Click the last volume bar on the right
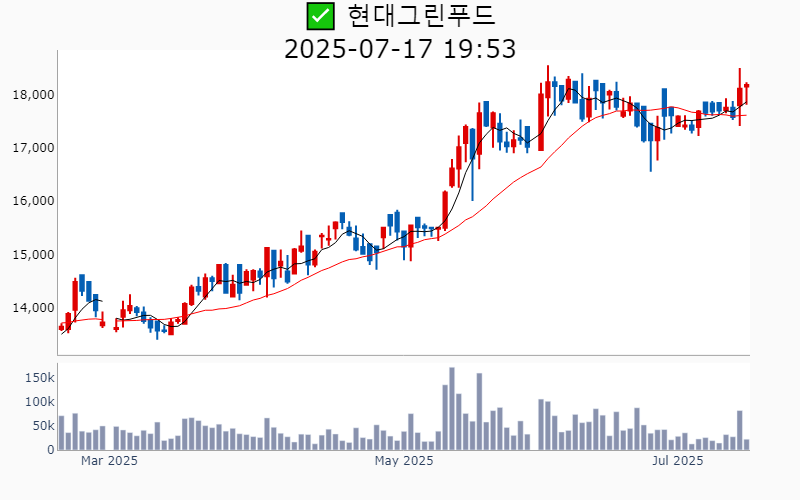The width and height of the screenshot is (800, 500). click(x=746, y=445)
